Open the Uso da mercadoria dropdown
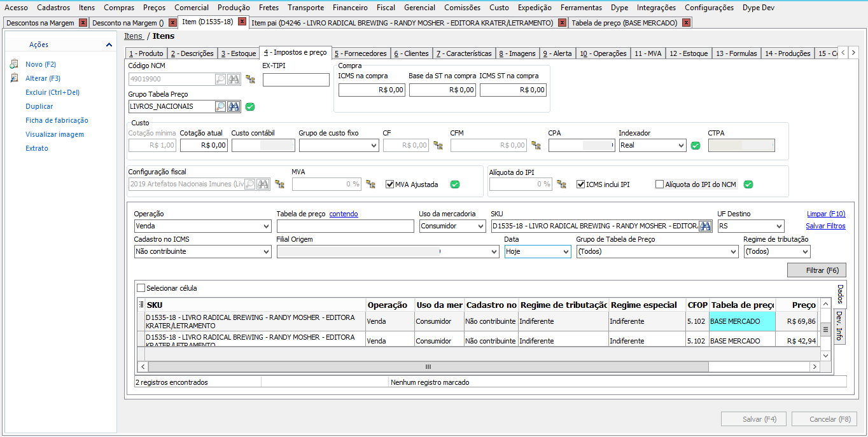 tap(480, 226)
